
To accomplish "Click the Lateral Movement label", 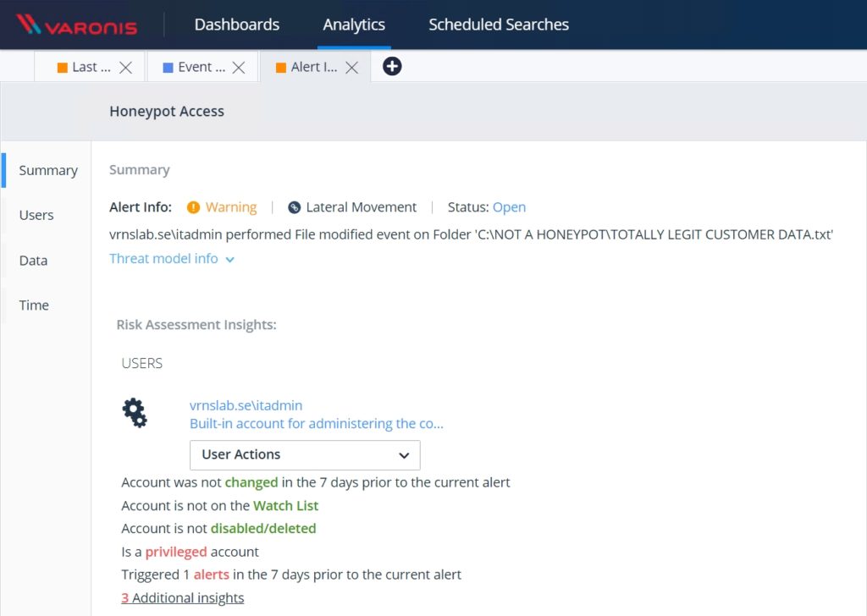I will [x=361, y=207].
